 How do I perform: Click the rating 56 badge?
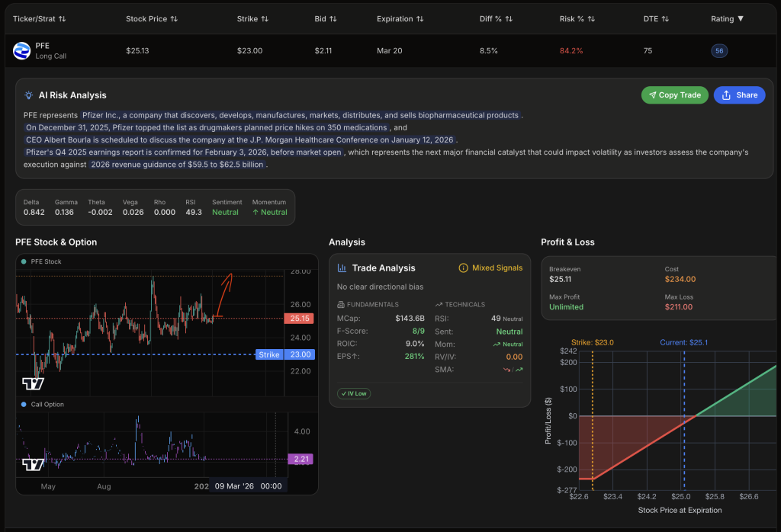pyautogui.click(x=718, y=51)
